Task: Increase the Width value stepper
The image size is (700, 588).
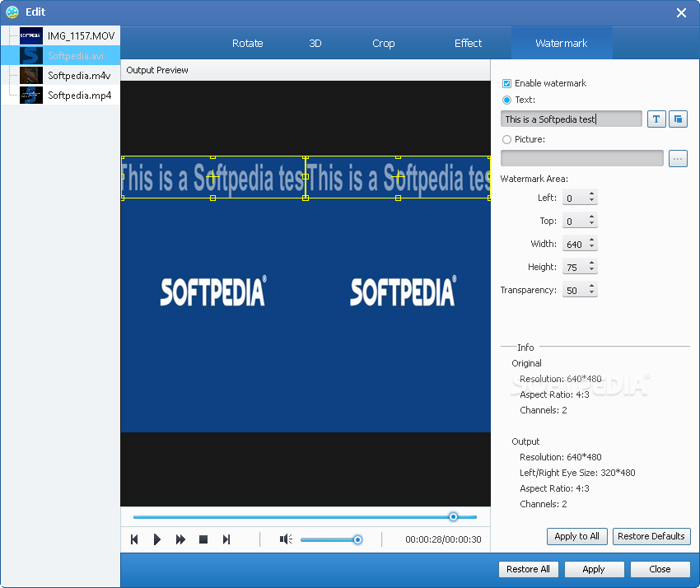Action: 591,240
